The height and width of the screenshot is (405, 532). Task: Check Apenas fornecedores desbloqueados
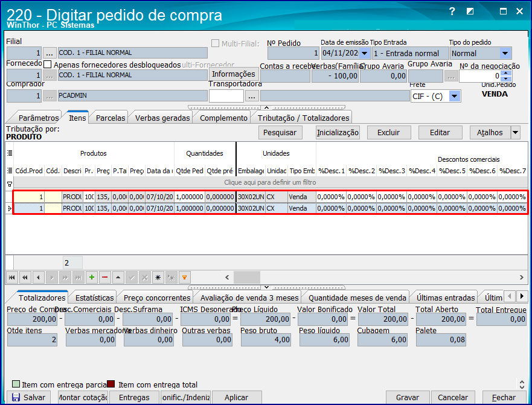pos(48,65)
